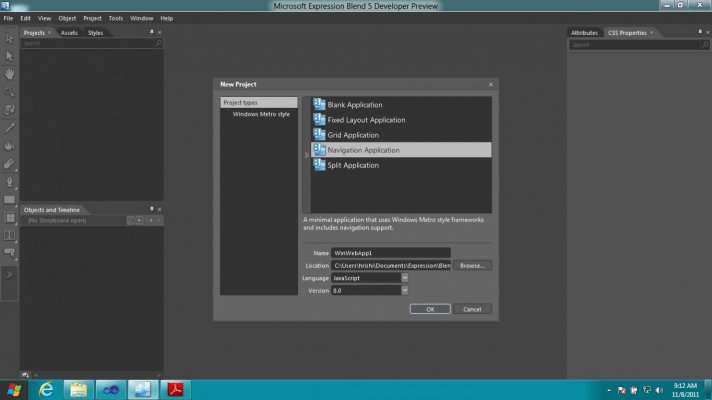Open the Edit menu
The height and width of the screenshot is (400, 712).
point(25,18)
